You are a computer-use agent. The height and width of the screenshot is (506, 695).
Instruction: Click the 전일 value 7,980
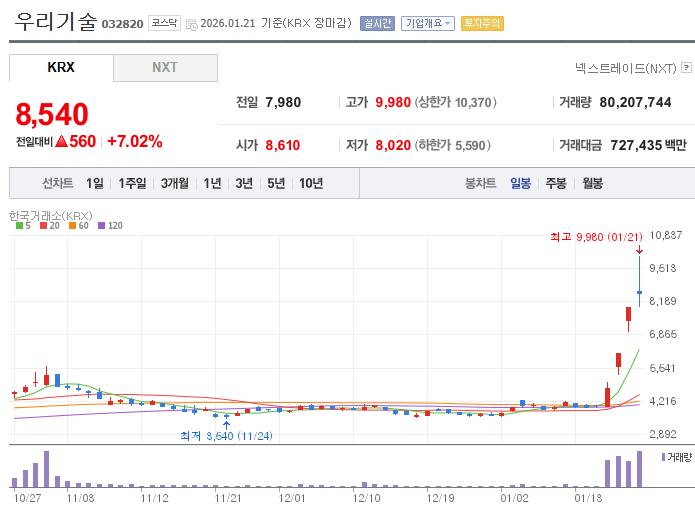(x=283, y=102)
